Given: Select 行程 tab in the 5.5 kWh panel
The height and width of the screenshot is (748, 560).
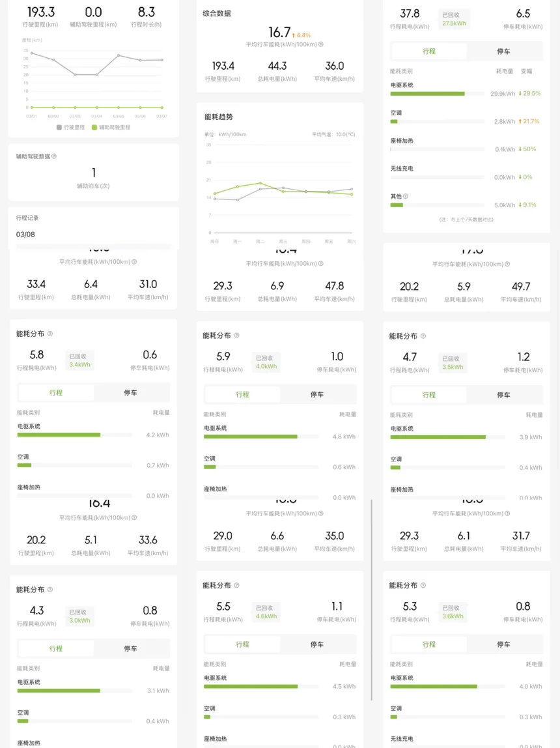Looking at the screenshot, I should click(x=242, y=644).
